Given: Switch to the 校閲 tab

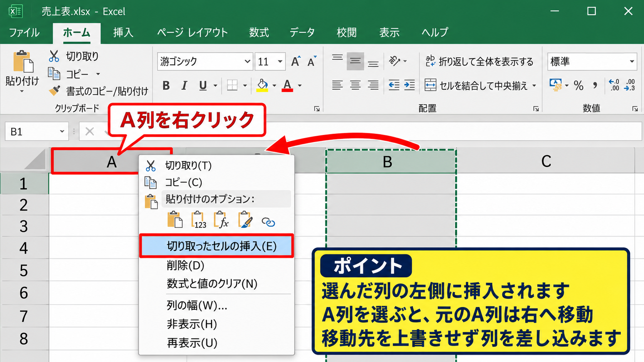Looking at the screenshot, I should pos(347,32).
